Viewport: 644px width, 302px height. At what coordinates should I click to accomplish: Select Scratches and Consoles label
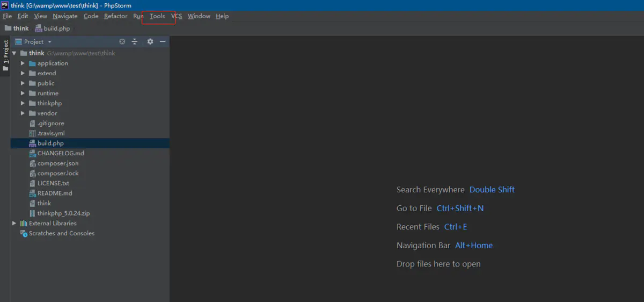(62, 233)
